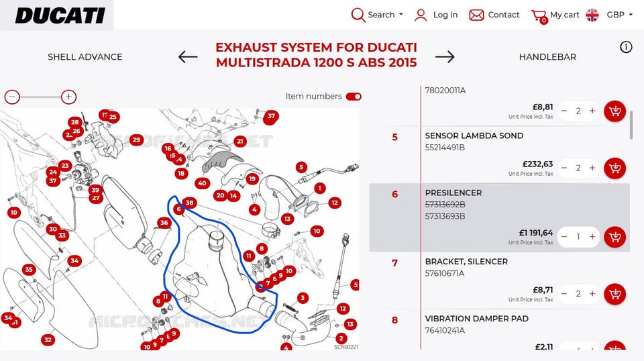Click the Contact envelope icon

tap(476, 15)
